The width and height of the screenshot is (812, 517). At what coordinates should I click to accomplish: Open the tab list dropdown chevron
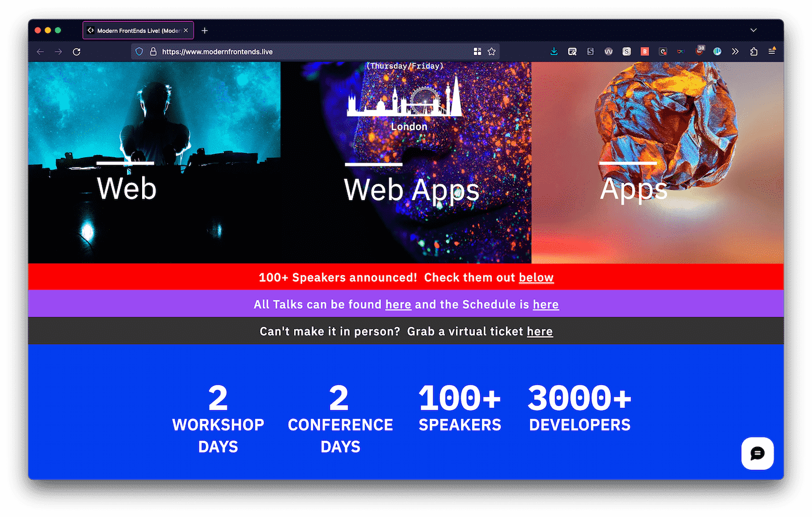pyautogui.click(x=753, y=30)
